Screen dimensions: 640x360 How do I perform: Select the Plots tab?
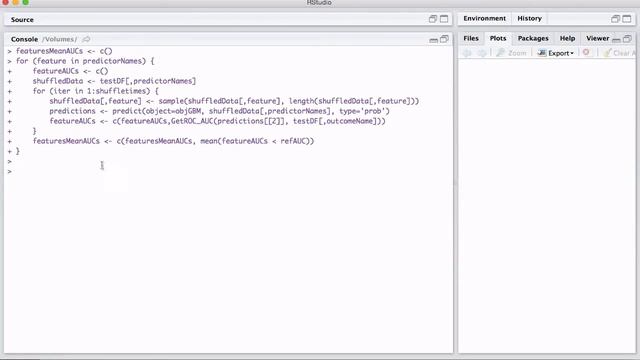[x=498, y=38]
